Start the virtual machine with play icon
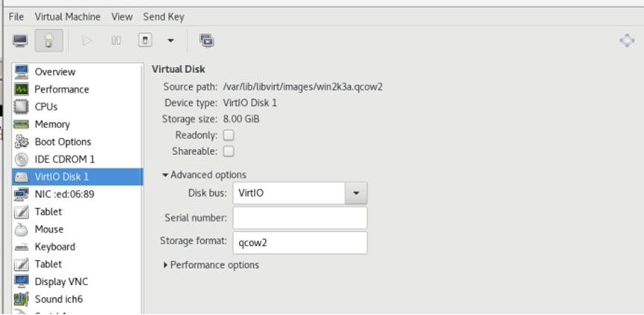The width and height of the screenshot is (644, 315). (x=86, y=40)
